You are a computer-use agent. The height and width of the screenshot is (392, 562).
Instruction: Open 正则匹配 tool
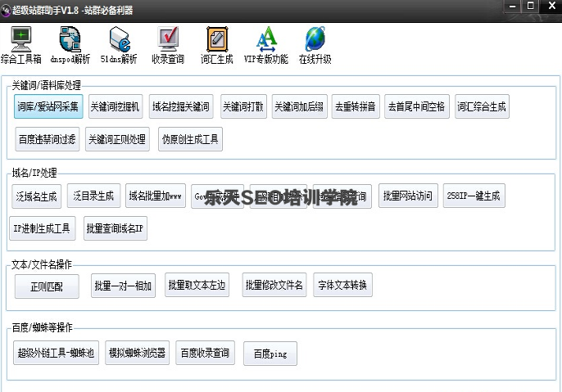[47, 286]
